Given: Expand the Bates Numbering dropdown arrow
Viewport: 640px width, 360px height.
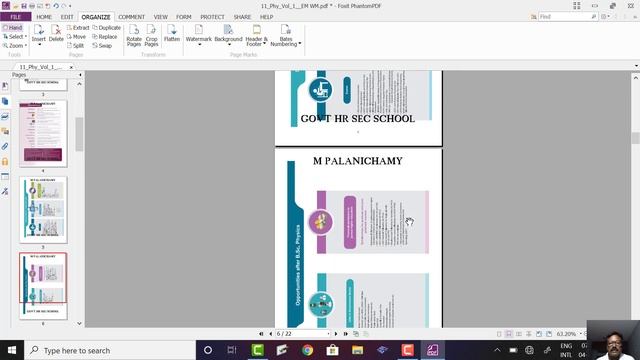Looking at the screenshot, I should pyautogui.click(x=300, y=44).
